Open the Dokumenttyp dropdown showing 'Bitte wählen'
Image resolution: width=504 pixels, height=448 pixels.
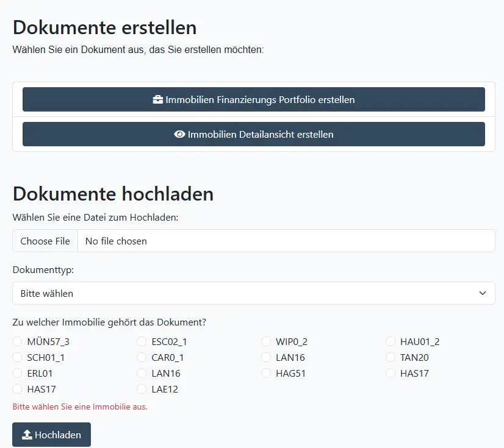254,293
